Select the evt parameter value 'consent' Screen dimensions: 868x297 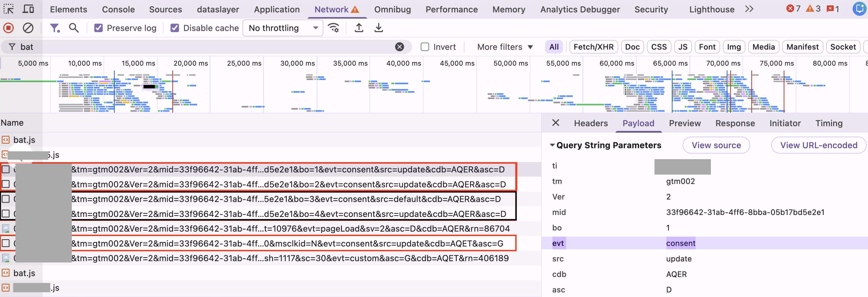(x=681, y=243)
